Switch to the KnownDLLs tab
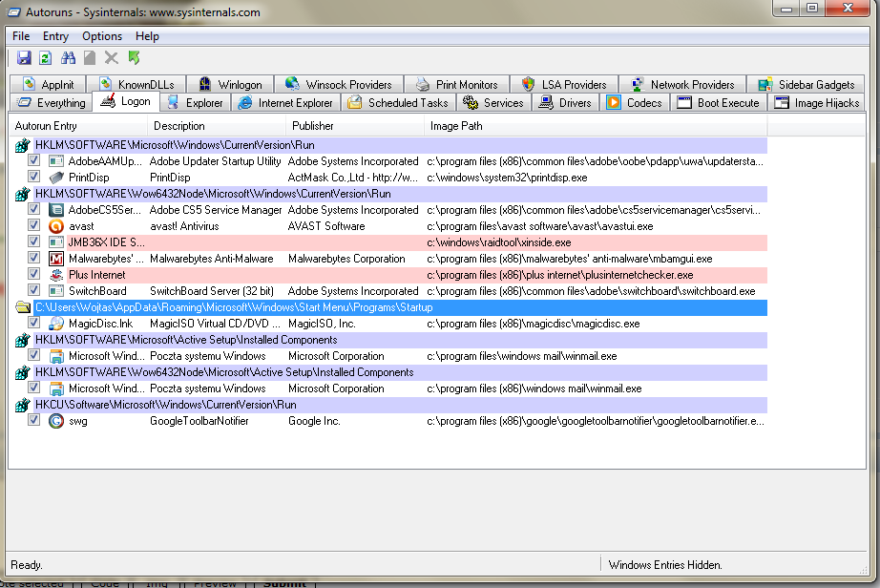880x588 pixels. 136,84
